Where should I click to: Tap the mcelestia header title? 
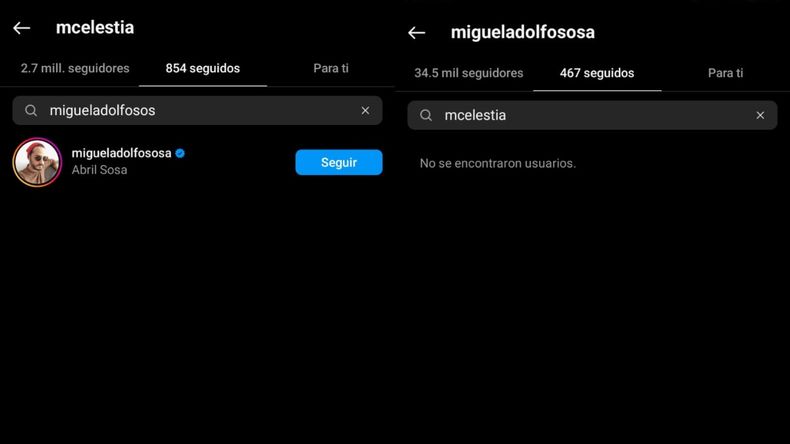pyautogui.click(x=95, y=28)
